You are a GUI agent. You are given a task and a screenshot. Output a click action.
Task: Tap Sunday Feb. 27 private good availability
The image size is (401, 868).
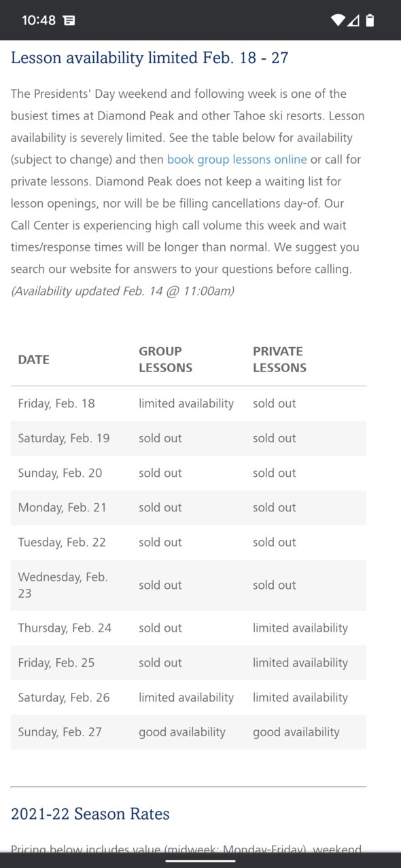point(296,732)
